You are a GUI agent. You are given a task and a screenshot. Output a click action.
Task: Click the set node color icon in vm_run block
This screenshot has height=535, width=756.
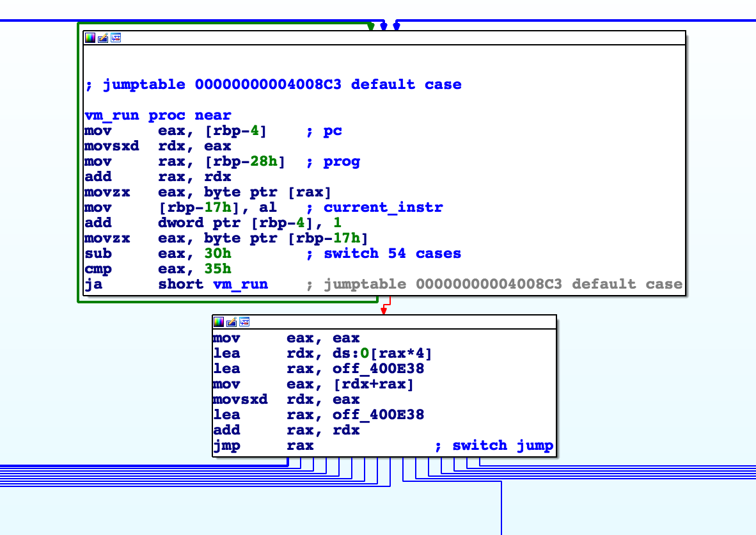90,38
